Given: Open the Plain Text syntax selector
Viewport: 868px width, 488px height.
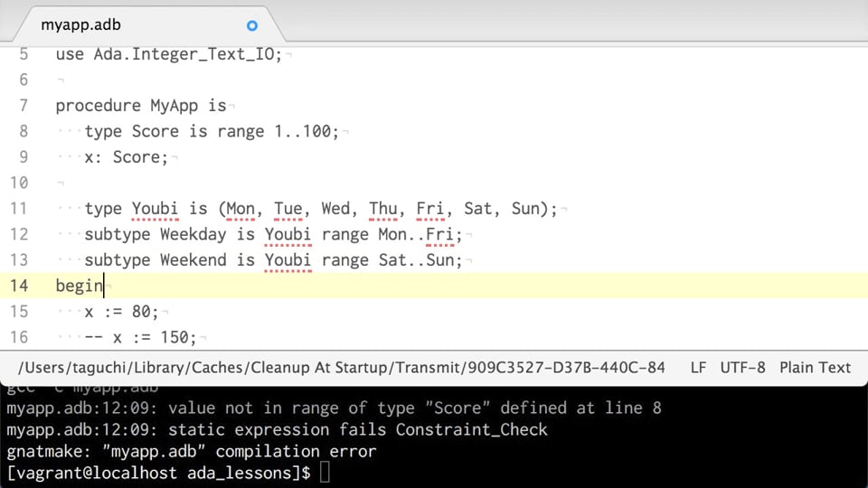Looking at the screenshot, I should [815, 368].
